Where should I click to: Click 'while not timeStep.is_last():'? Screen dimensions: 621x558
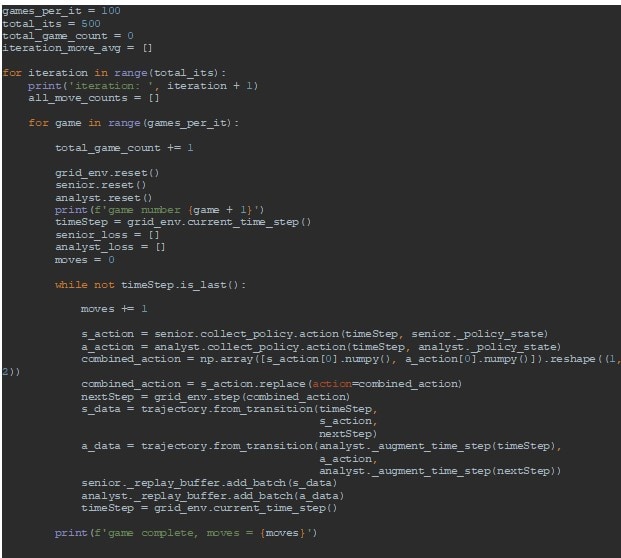tap(150, 285)
